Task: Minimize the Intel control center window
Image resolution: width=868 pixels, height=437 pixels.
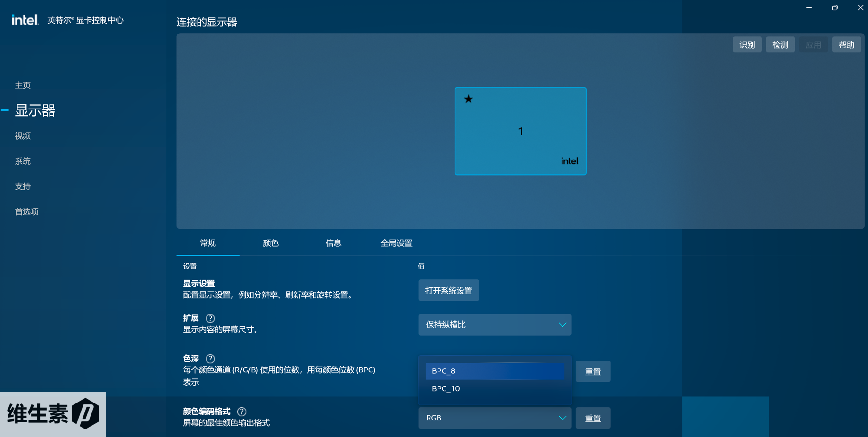Action: (809, 8)
